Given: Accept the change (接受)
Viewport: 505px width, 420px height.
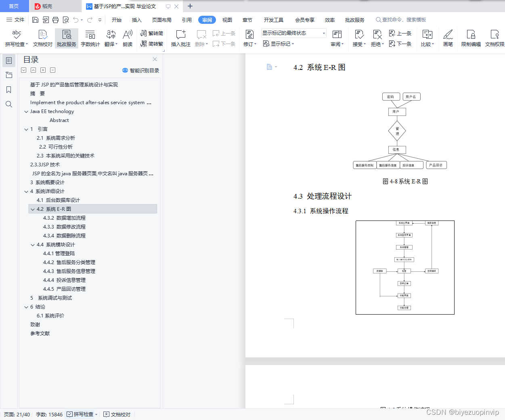Looking at the screenshot, I should coord(359,38).
